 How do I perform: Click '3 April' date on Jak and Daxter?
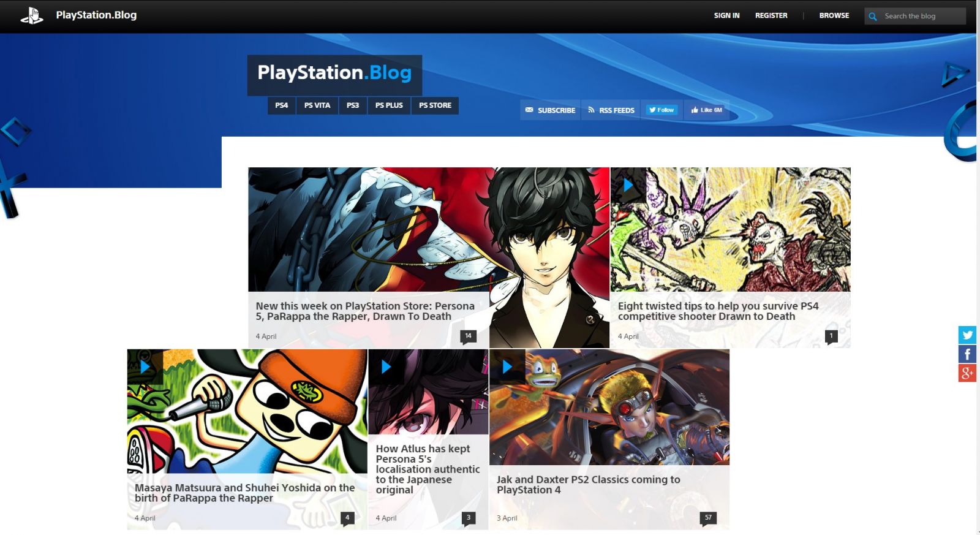(507, 518)
